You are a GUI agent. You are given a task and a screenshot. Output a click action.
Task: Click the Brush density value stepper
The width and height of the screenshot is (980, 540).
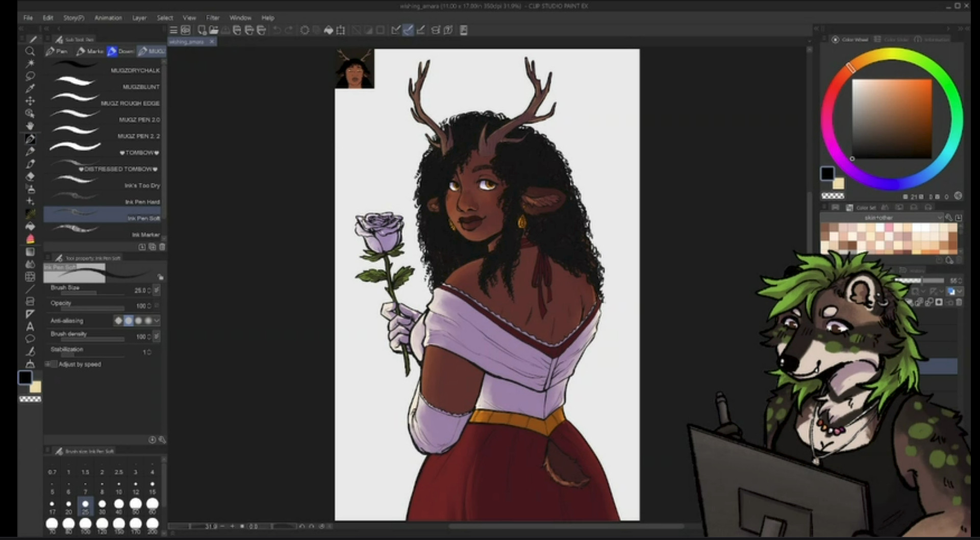[148, 337]
